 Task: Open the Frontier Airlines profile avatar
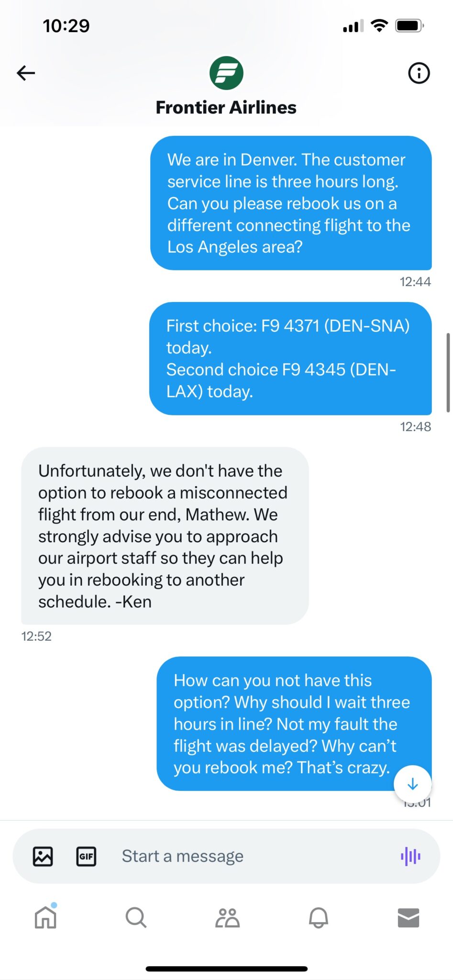[x=226, y=73]
